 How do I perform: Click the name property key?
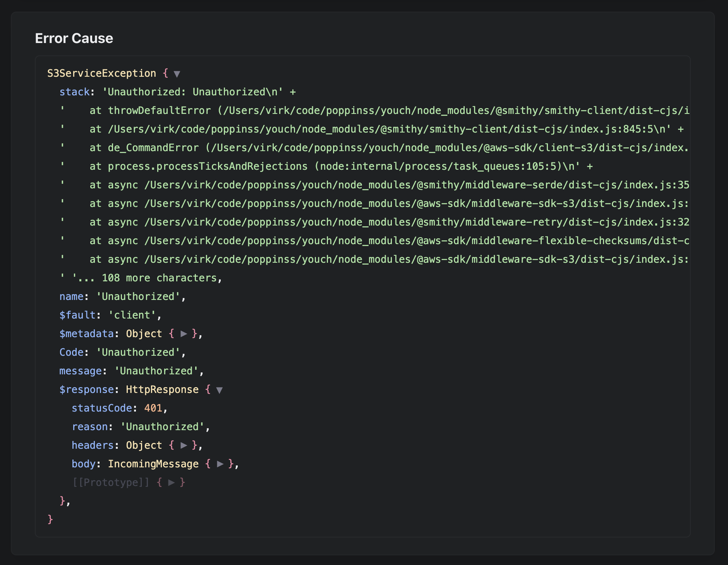pyautogui.click(x=71, y=296)
